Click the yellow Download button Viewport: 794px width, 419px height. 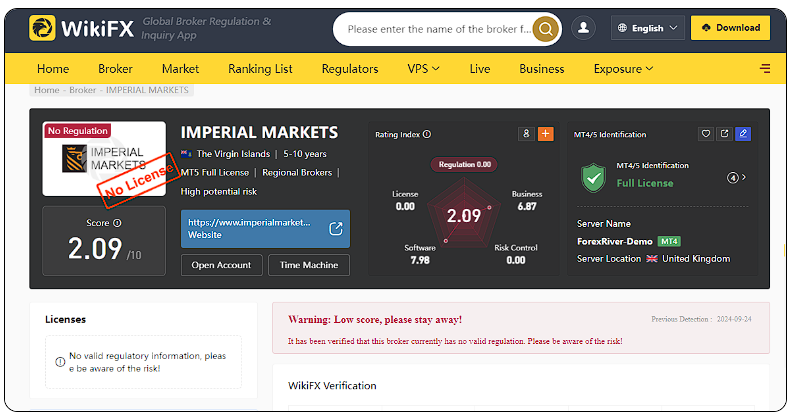(730, 28)
